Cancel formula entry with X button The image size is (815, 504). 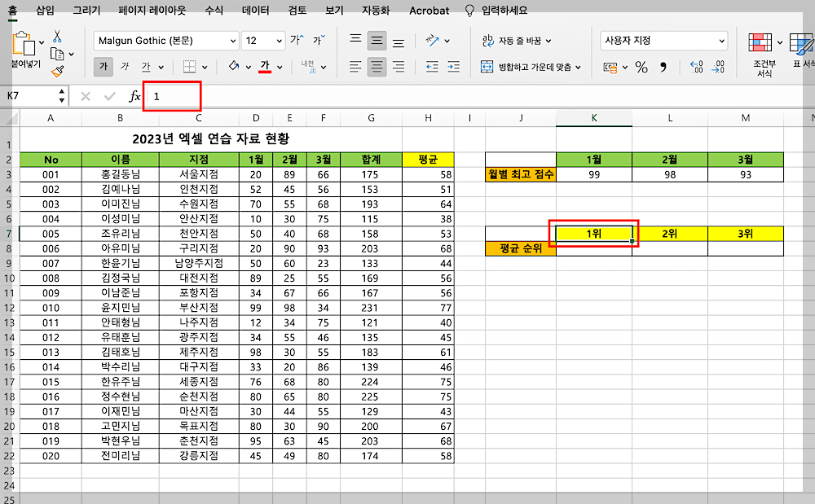point(86,96)
